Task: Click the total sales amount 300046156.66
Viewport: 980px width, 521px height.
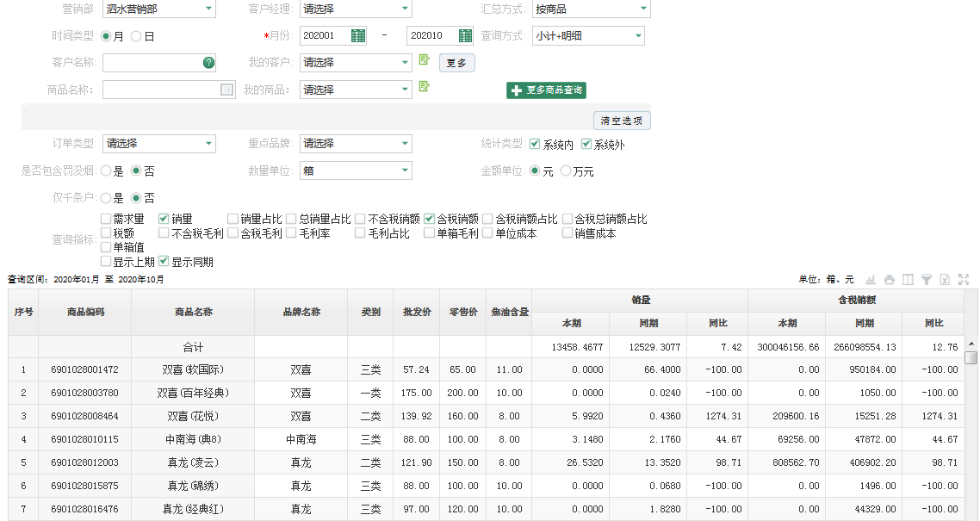Action: [x=788, y=347]
